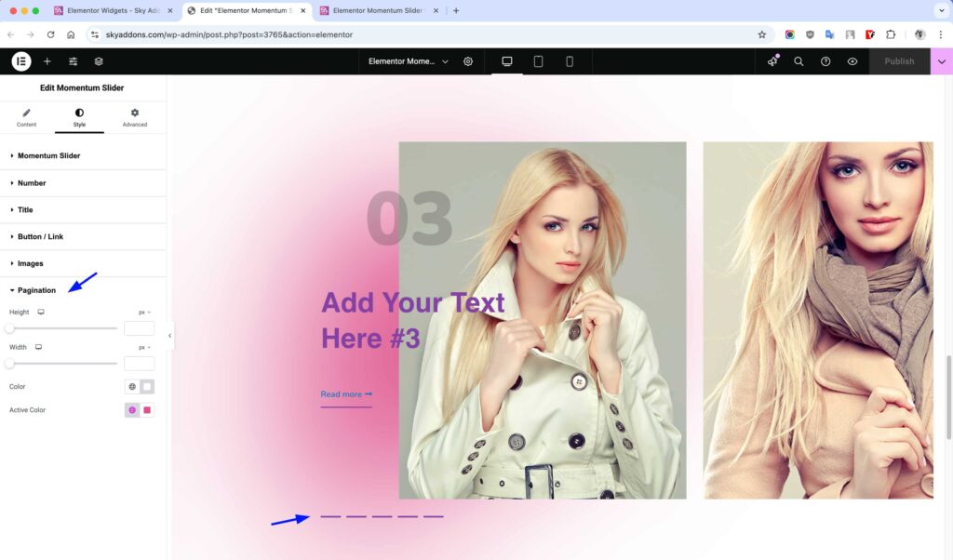Switch to Elementor Widgets - Sky Addons tab
This screenshot has width=953, height=560.
click(113, 10)
